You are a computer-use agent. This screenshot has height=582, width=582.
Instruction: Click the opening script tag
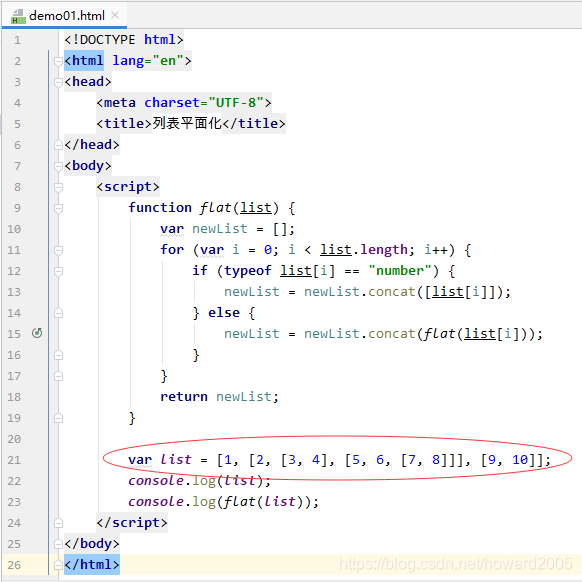[128, 186]
